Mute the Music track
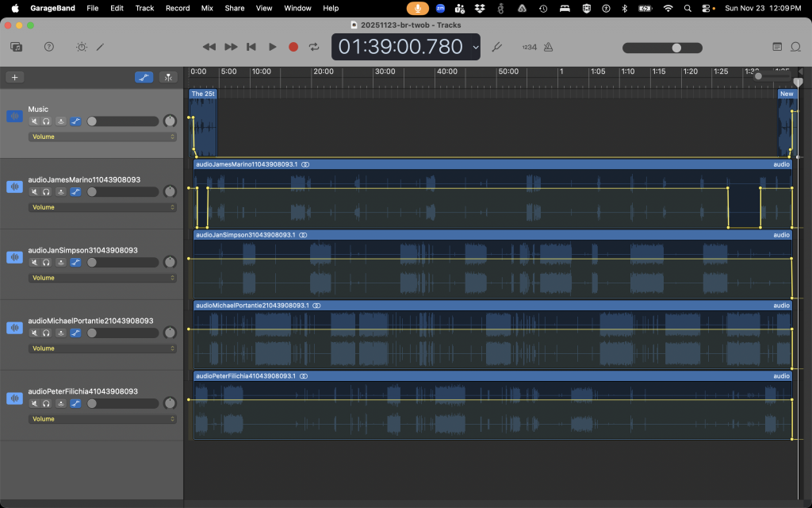 click(x=34, y=121)
